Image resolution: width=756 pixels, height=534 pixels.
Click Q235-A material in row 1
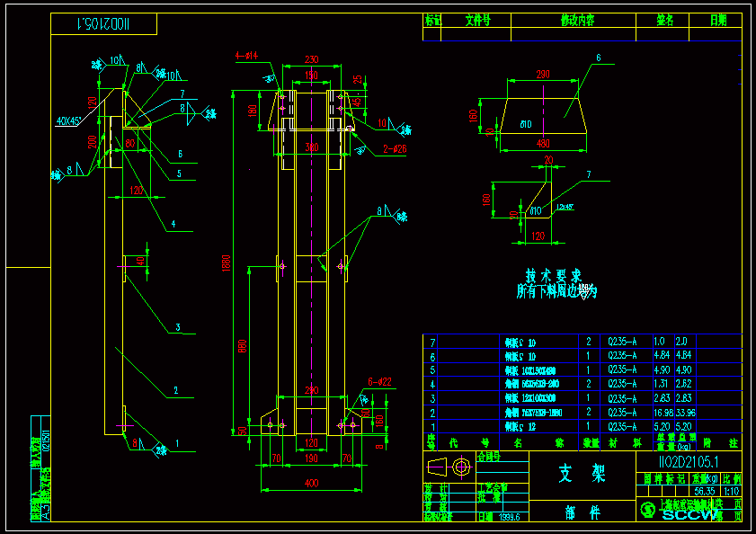622,427
